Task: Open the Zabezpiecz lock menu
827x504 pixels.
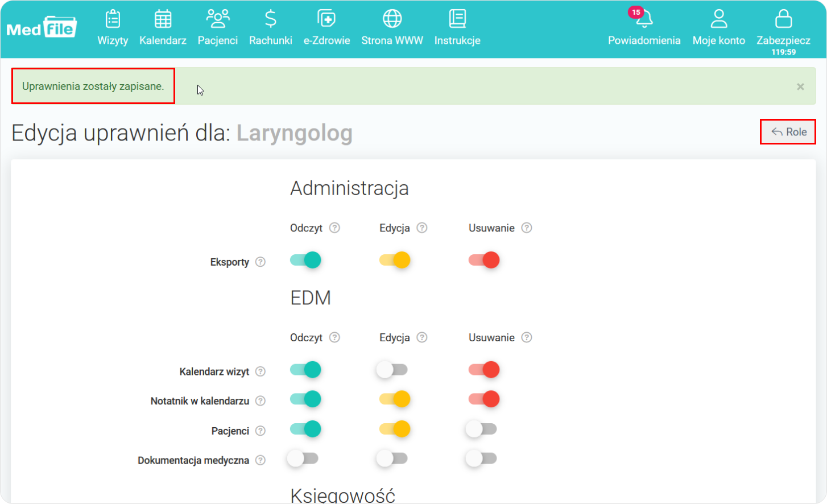Action: 784,27
